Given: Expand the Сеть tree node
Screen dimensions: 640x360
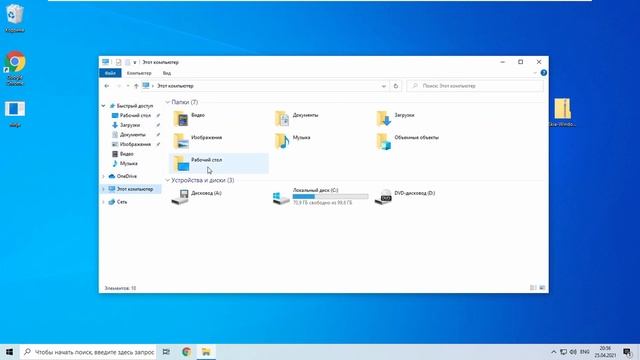Looking at the screenshot, I should point(104,202).
